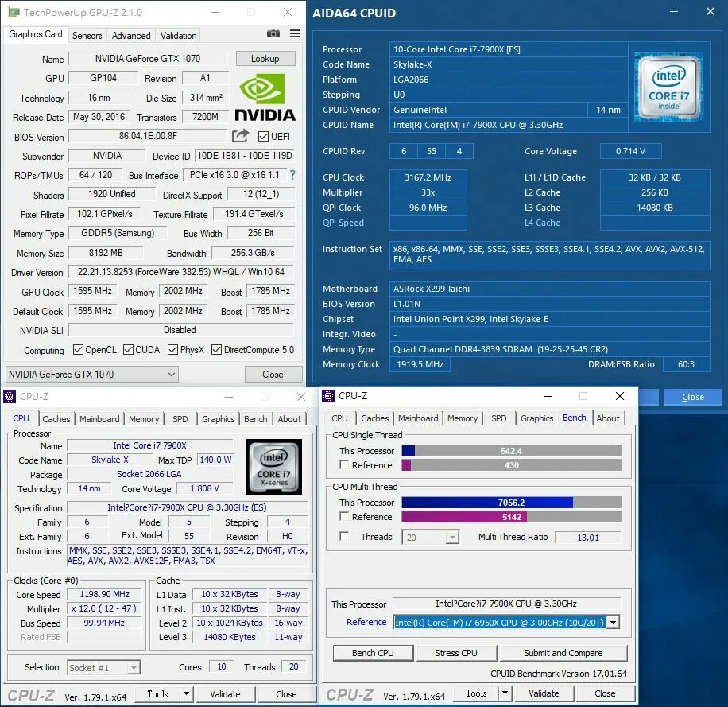Click the GPU Name field NVIDIA GeForce GTX 1070
Image resolution: width=728 pixels, height=707 pixels.
(x=148, y=59)
